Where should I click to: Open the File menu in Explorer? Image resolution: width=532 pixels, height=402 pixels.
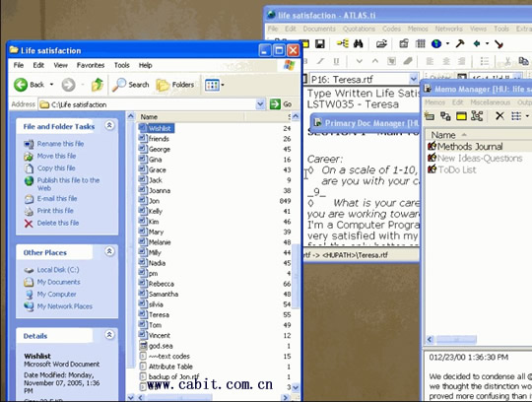pos(19,65)
